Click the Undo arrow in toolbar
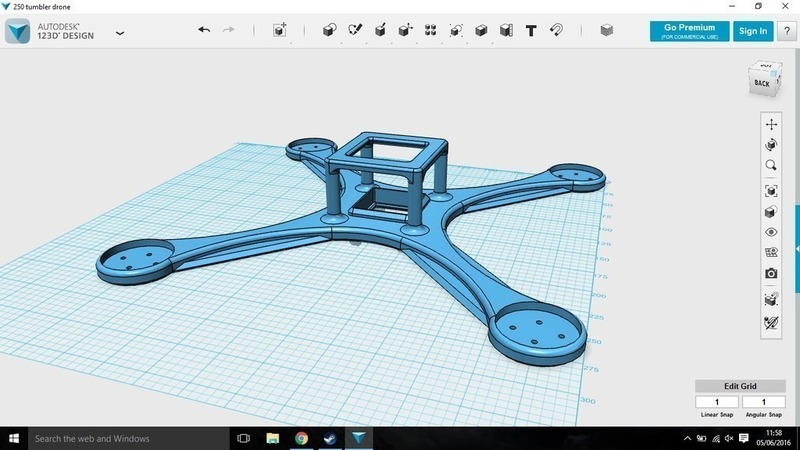800x450 pixels. [x=204, y=31]
